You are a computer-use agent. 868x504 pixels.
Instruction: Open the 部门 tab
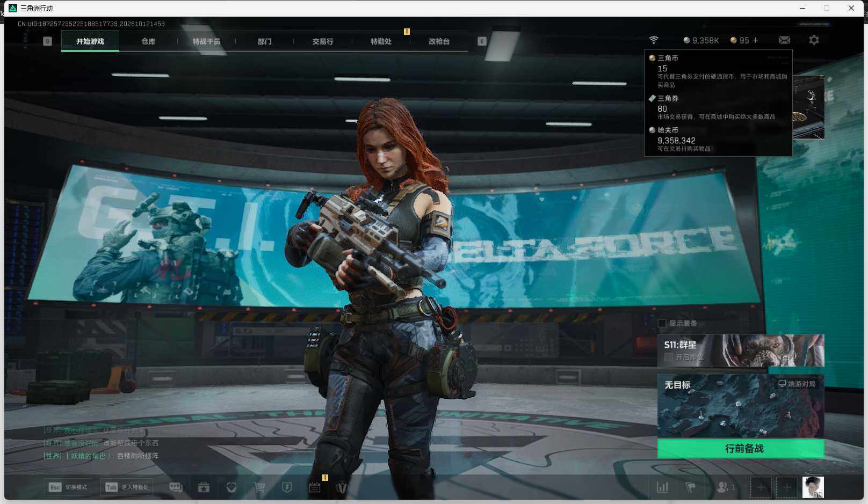coord(264,41)
